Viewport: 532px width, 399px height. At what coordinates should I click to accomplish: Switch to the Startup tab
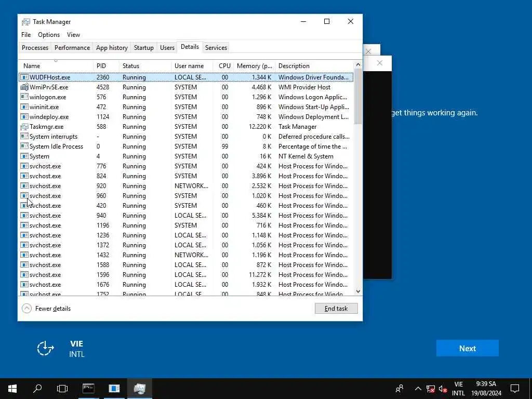(x=144, y=48)
